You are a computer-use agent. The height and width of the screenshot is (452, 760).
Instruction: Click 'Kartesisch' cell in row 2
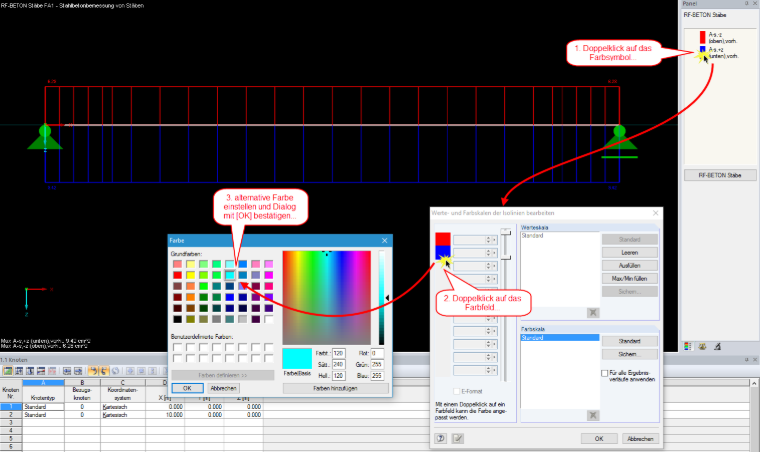(123, 415)
